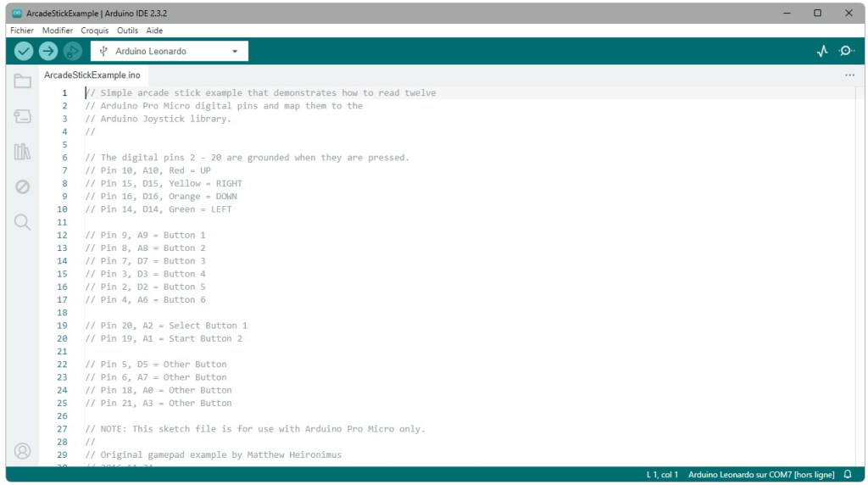The image size is (868, 485).
Task: Open the Boards Manager sidebar icon
Action: [23, 116]
